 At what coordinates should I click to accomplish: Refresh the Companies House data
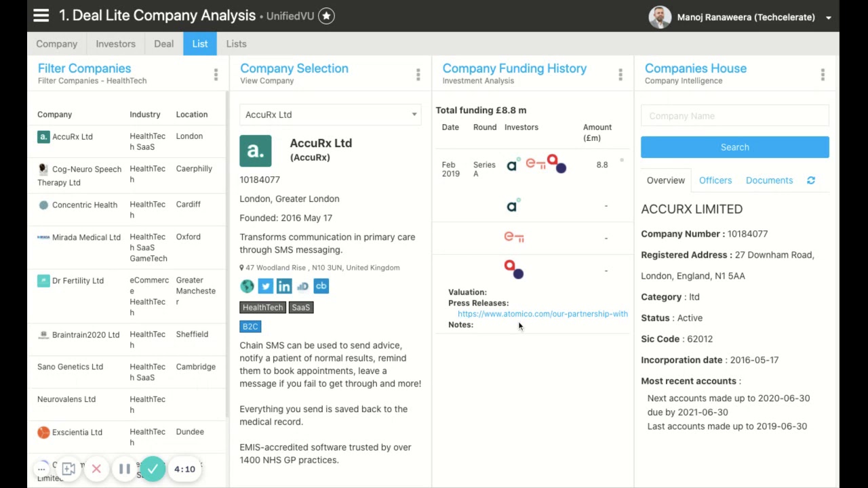coord(811,180)
